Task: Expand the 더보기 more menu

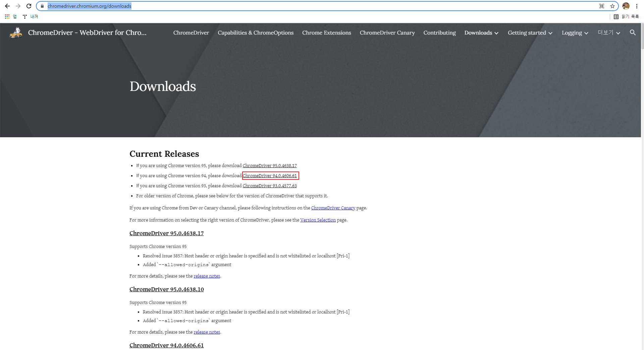Action: (609, 33)
